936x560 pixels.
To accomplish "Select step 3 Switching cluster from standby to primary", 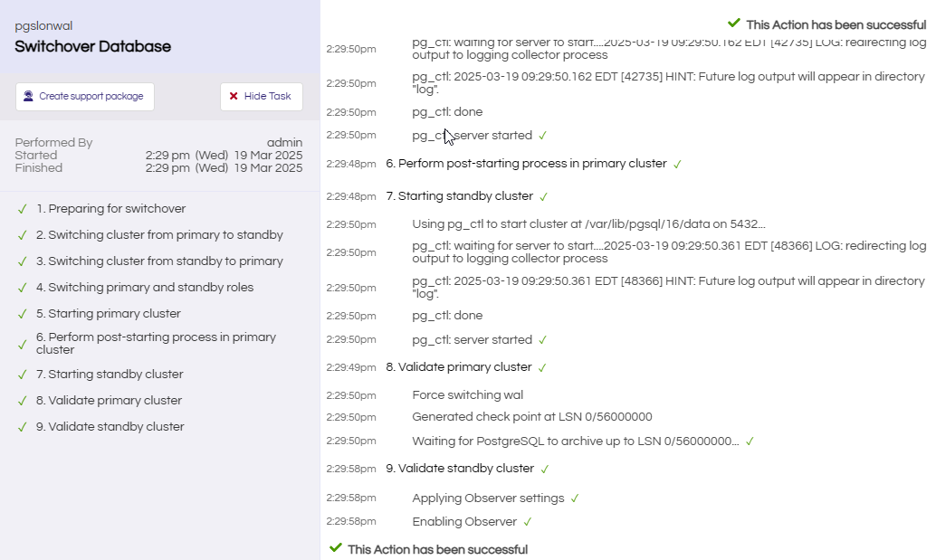I will point(159,261).
